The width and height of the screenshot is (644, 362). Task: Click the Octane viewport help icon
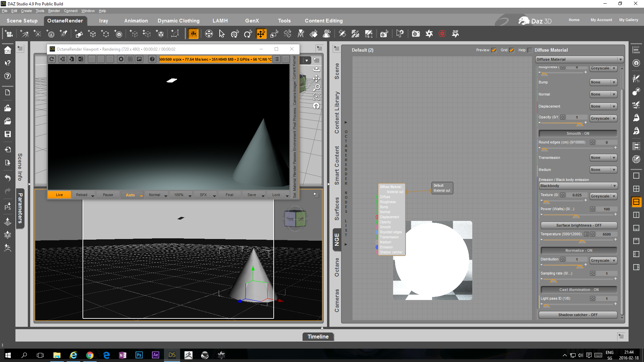pos(152,59)
